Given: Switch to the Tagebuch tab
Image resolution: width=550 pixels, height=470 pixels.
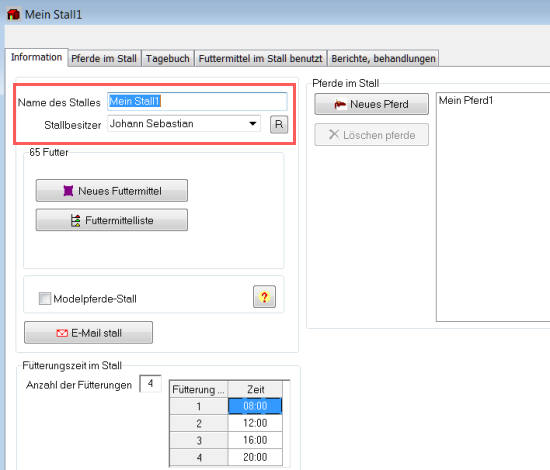Looking at the screenshot, I should pyautogui.click(x=168, y=58).
